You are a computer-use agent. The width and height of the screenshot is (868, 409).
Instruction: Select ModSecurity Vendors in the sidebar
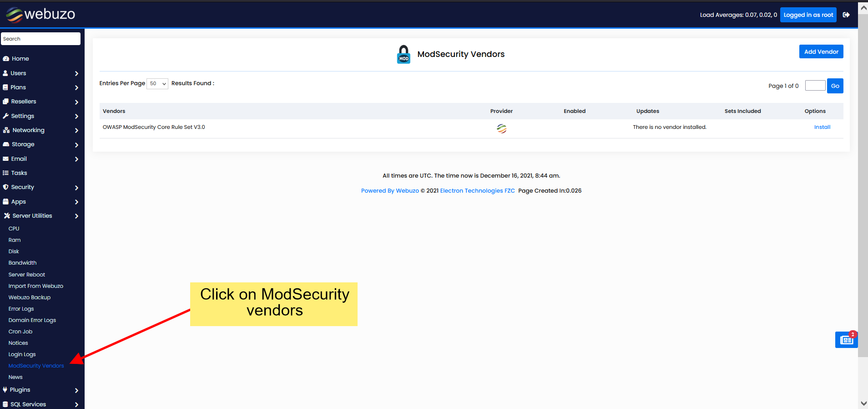(x=36, y=366)
